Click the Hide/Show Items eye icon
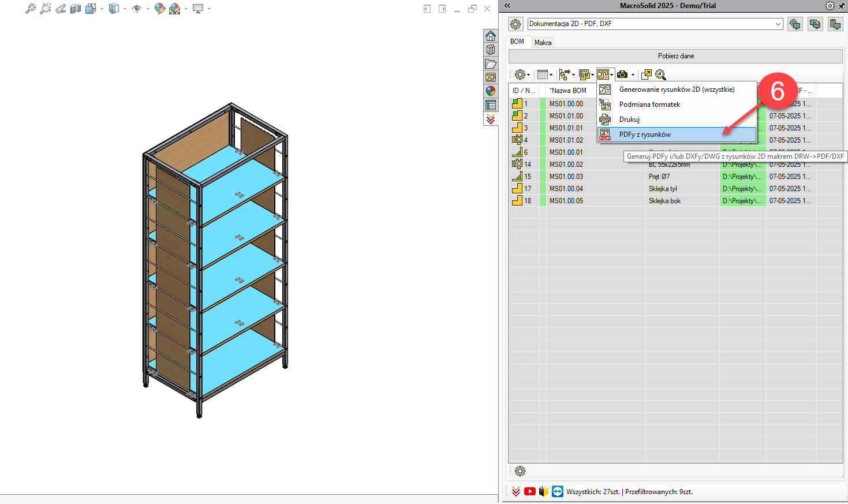Image resolution: width=848 pixels, height=504 pixels. [137, 9]
